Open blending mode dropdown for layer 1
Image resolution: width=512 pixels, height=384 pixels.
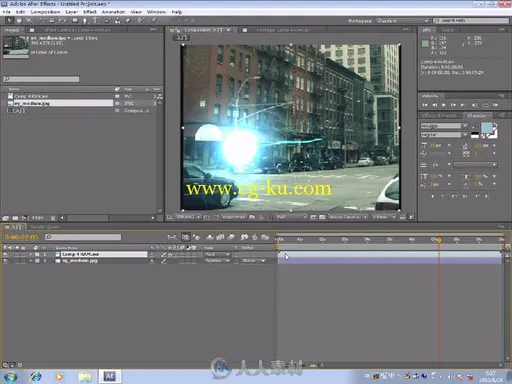[217, 254]
